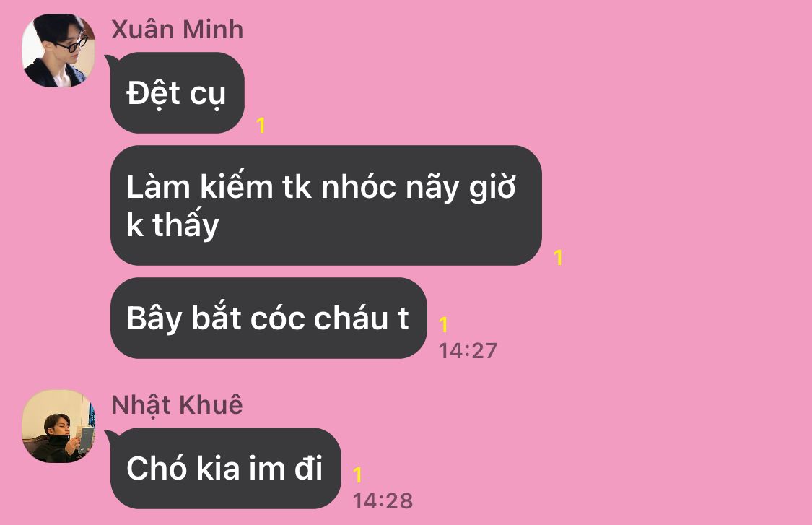Select the "Chó kia im đi" message
The width and height of the screenshot is (812, 525).
pyautogui.click(x=225, y=468)
